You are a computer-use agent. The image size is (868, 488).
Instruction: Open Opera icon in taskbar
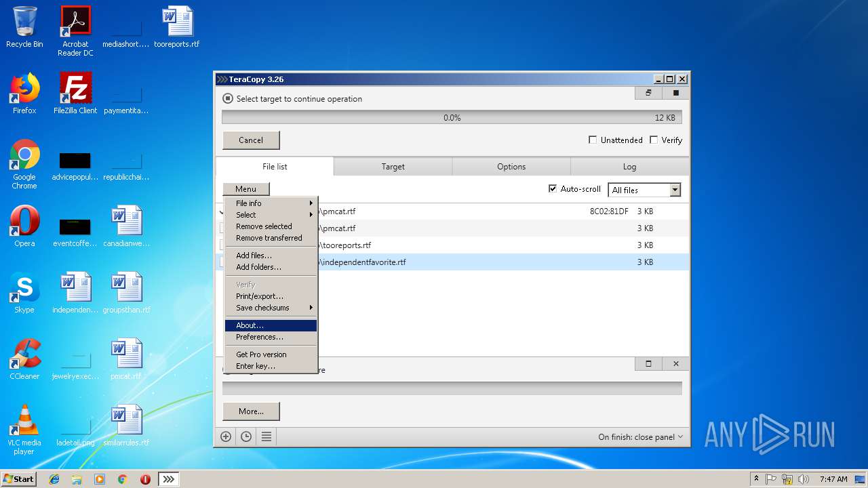(145, 479)
